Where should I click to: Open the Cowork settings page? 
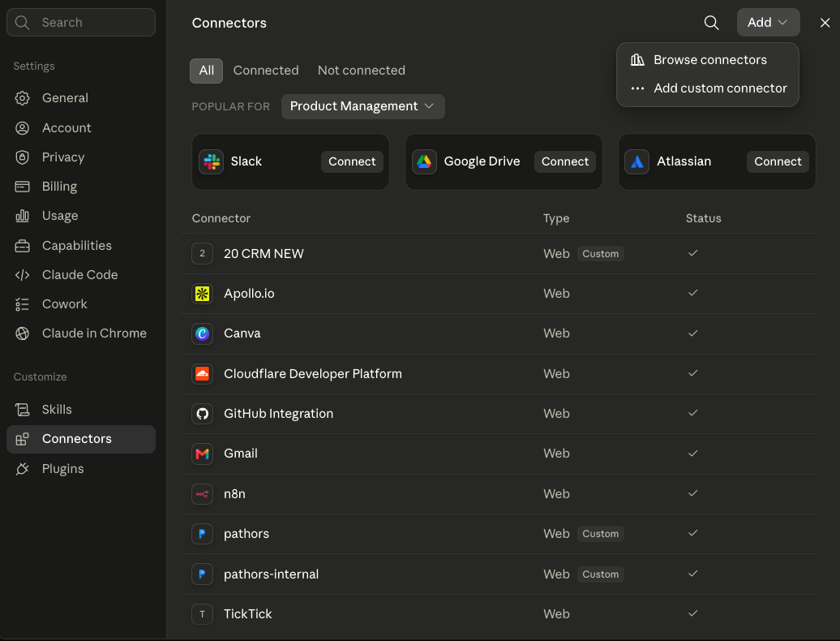pyautogui.click(x=81, y=304)
